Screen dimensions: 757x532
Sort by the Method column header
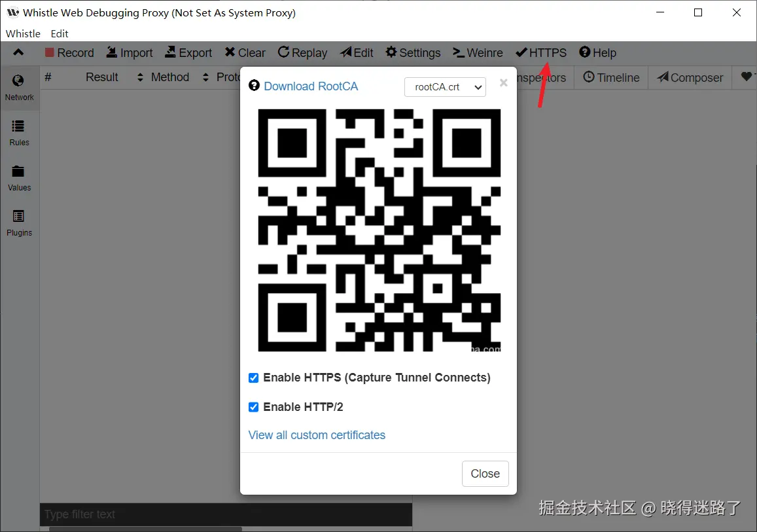tap(180, 77)
